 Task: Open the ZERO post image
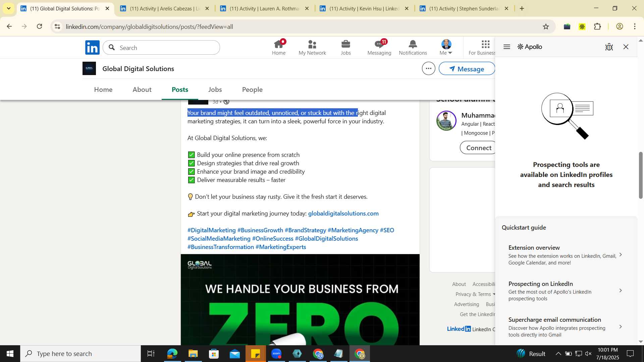coord(300,300)
